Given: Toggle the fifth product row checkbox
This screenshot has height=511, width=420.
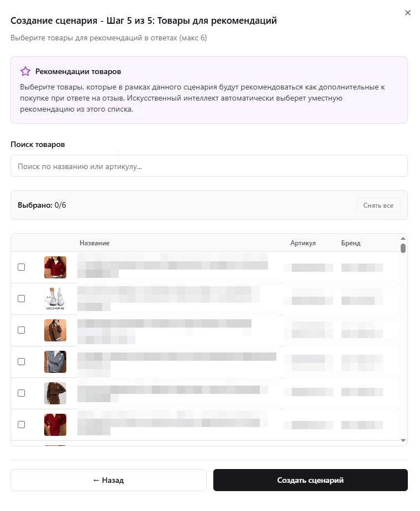Looking at the screenshot, I should click(x=22, y=393).
